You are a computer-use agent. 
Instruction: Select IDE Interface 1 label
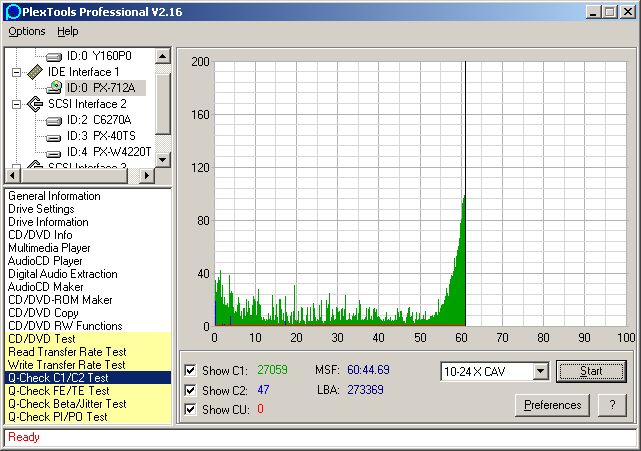[x=83, y=72]
